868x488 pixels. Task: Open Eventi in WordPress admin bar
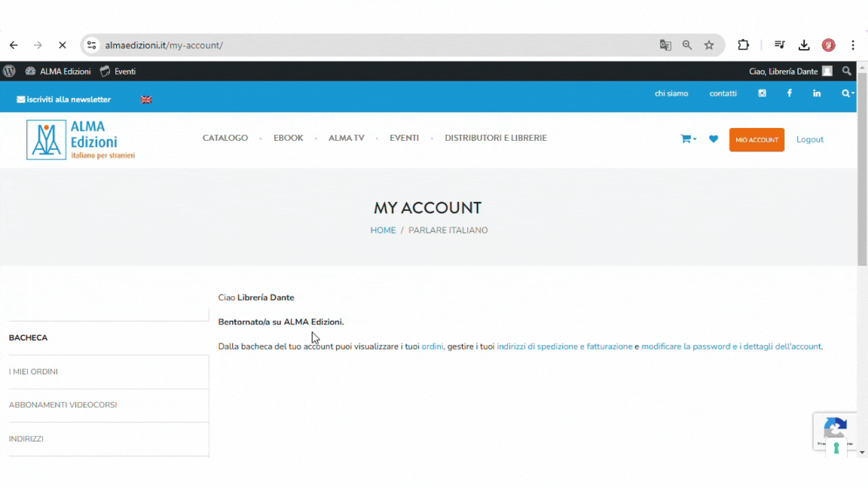click(x=118, y=72)
